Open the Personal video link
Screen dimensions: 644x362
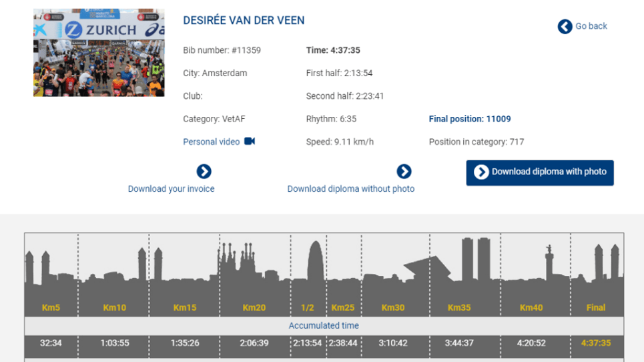[211, 142]
